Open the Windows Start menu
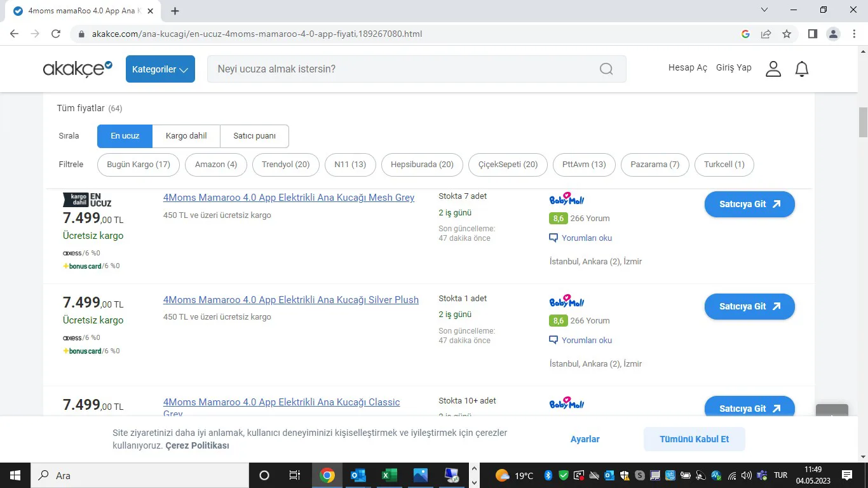 15,475
